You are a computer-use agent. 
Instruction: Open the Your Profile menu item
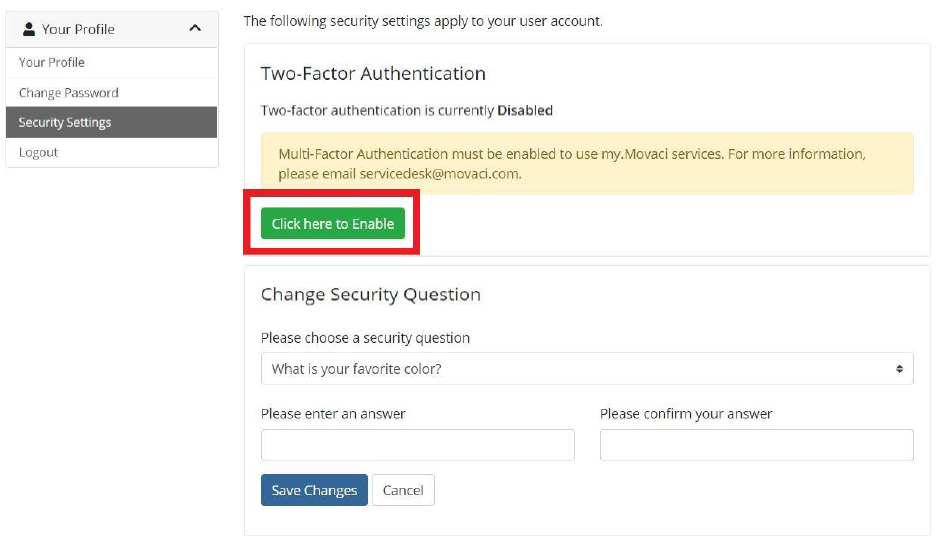pos(52,62)
